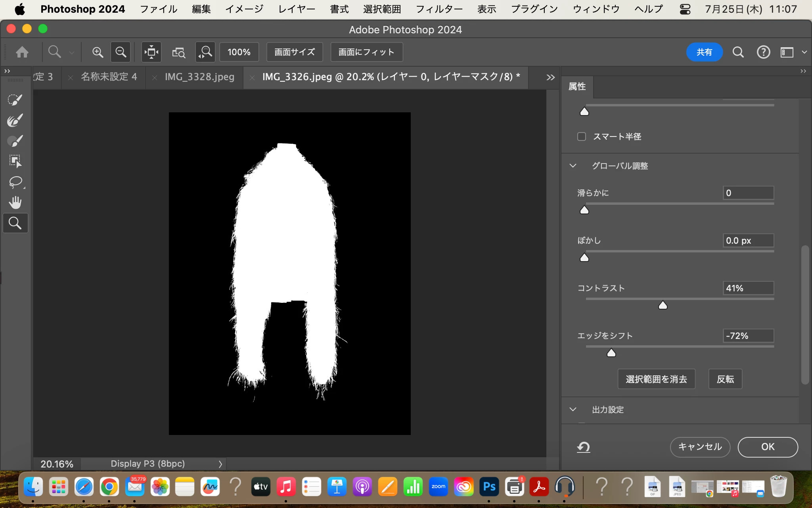Image resolution: width=812 pixels, height=508 pixels.
Task: Collapse the グローバル調整 section
Action: 573,166
